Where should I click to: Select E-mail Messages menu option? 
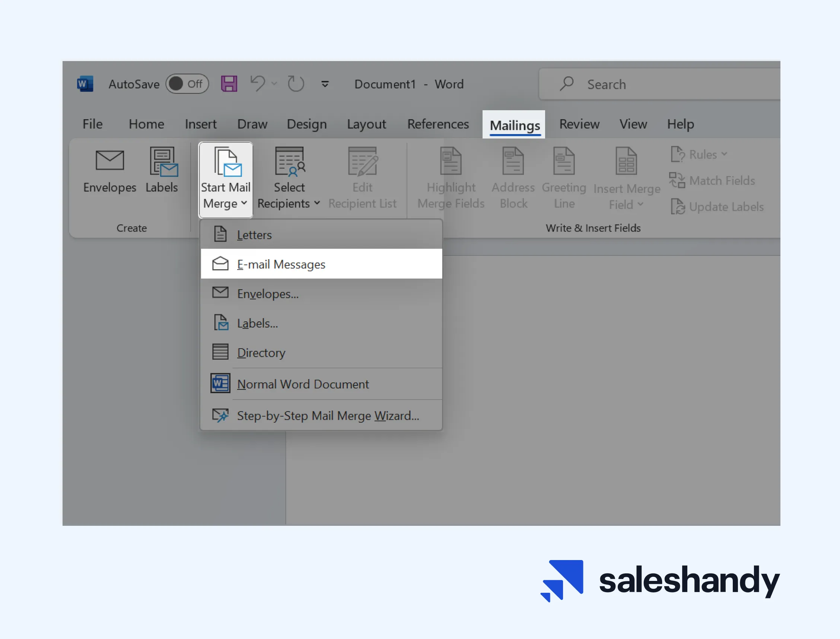click(x=321, y=264)
